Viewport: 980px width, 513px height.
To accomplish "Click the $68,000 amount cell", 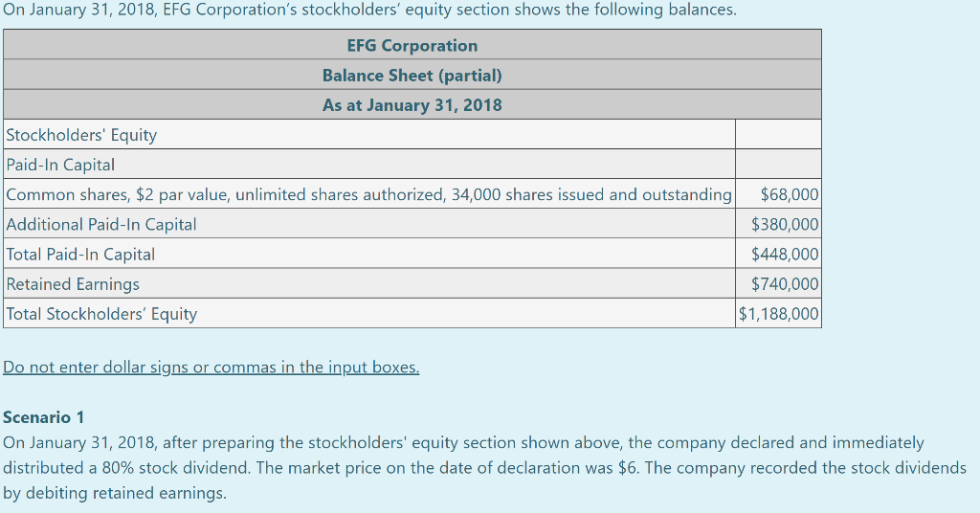I will click(x=789, y=194).
